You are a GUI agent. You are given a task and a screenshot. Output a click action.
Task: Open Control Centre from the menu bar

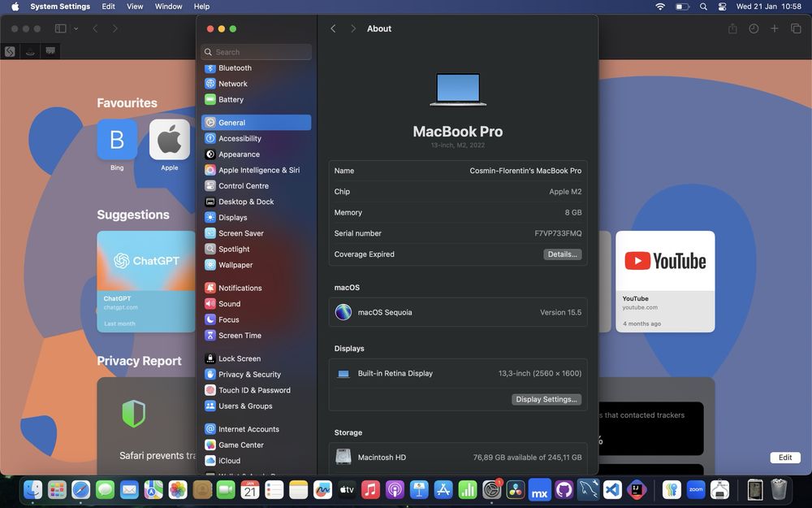723,7
